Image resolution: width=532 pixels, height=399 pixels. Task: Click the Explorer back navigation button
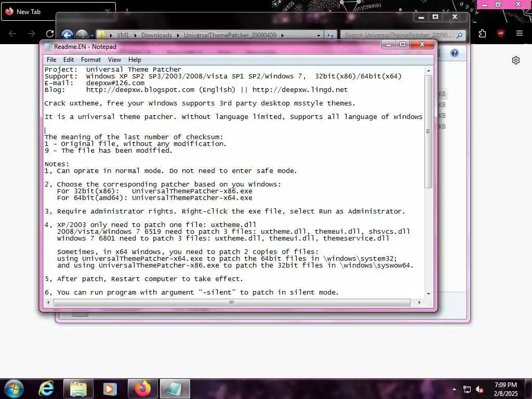coord(67,35)
